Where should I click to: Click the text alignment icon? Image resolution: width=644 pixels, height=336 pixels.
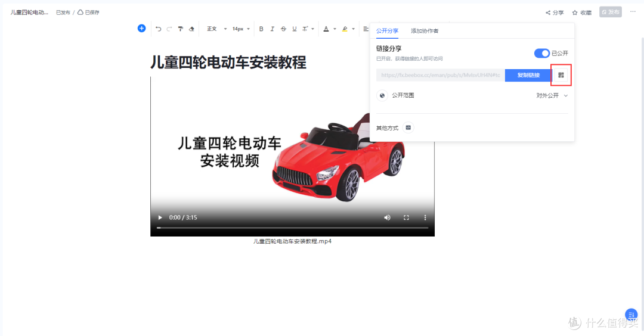click(x=366, y=29)
